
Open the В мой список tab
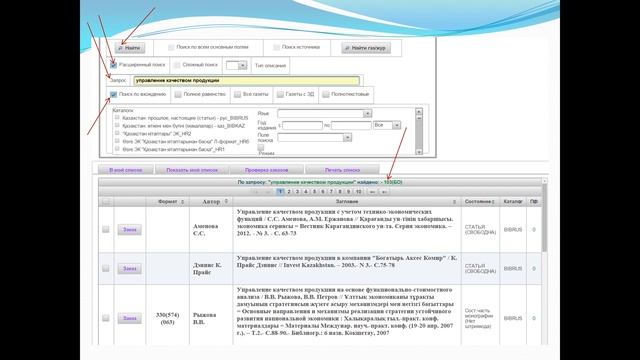tap(126, 170)
